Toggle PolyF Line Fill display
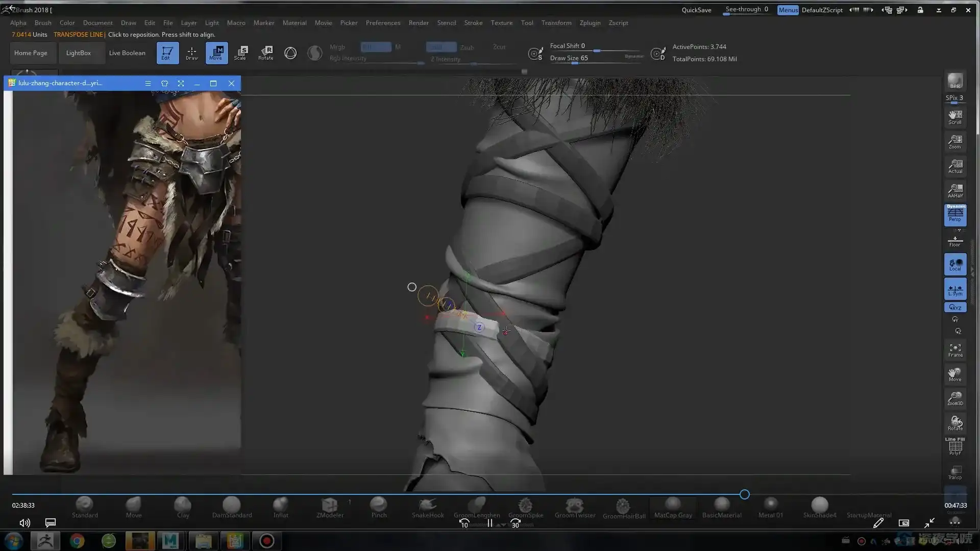The height and width of the screenshot is (551, 980). (955, 447)
